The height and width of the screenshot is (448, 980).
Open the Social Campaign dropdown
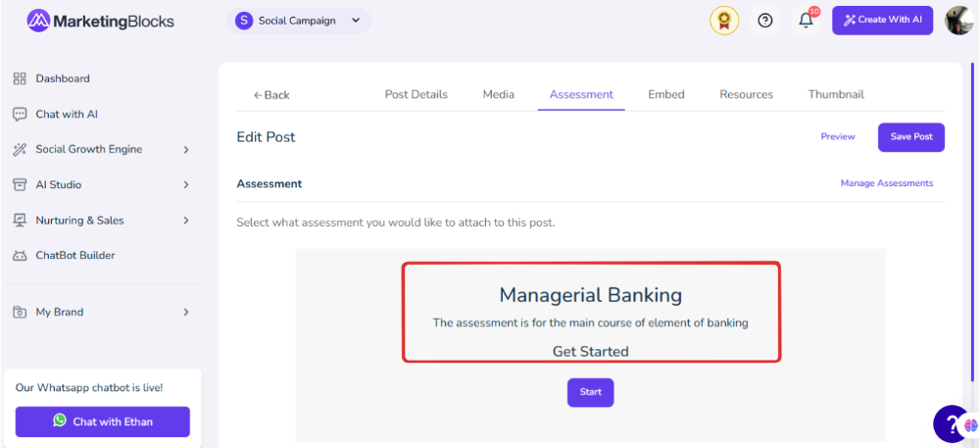click(x=299, y=21)
